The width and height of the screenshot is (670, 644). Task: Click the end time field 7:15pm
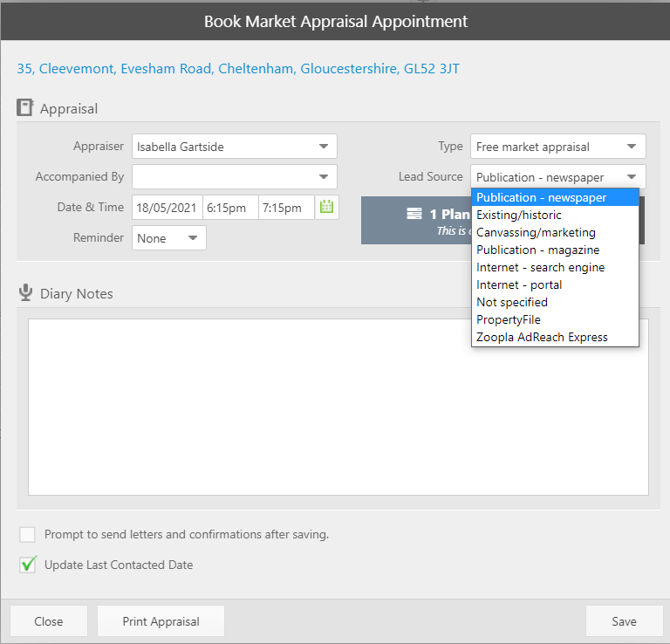pos(286,208)
